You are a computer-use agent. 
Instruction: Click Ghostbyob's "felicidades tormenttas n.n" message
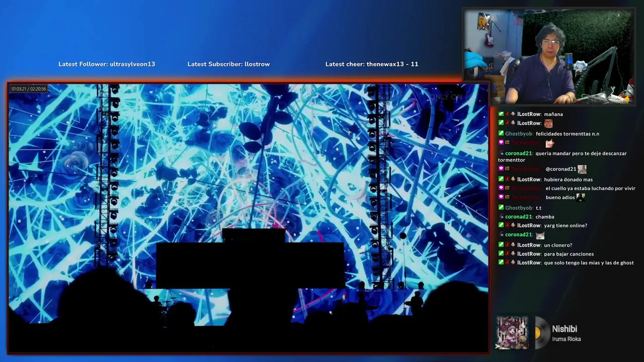click(568, 134)
